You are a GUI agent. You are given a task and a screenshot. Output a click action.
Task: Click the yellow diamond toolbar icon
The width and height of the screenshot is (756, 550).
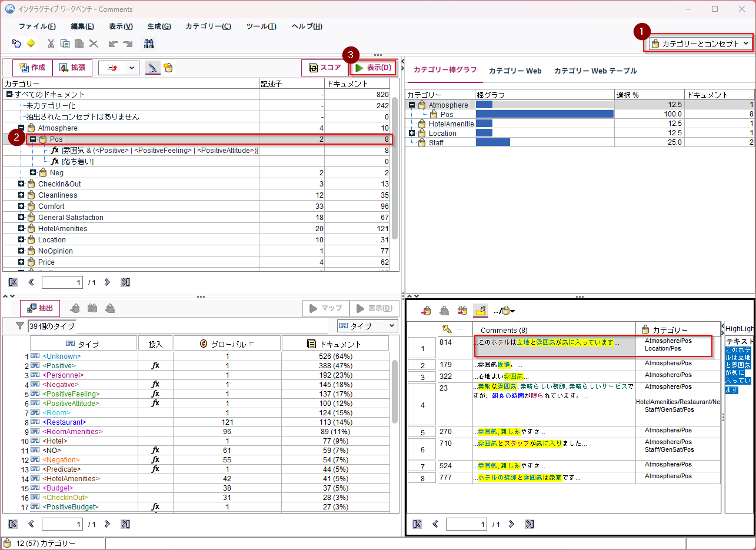(x=31, y=44)
